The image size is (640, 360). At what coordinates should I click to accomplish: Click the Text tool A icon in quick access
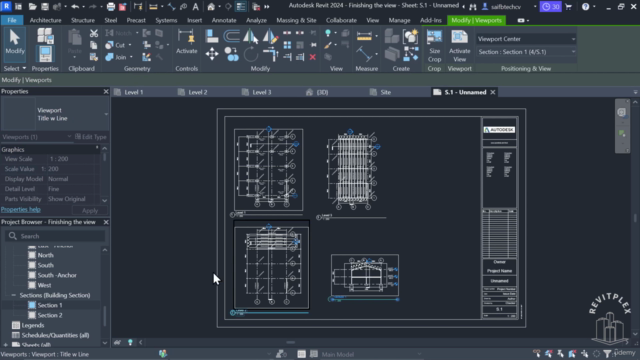(196, 7)
